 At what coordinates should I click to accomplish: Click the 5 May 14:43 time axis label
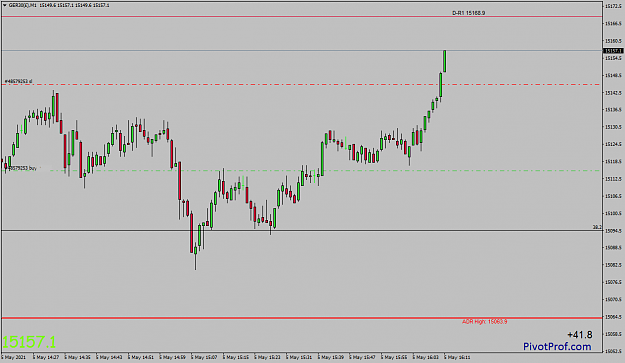(x=110, y=357)
